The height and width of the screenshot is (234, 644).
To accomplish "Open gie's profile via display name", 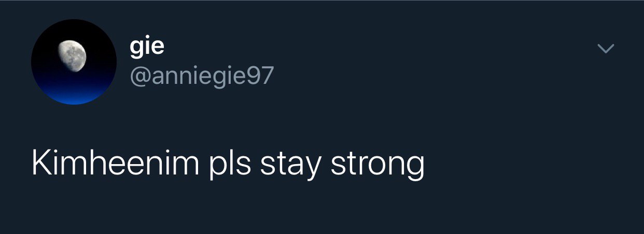I will pyautogui.click(x=147, y=48).
